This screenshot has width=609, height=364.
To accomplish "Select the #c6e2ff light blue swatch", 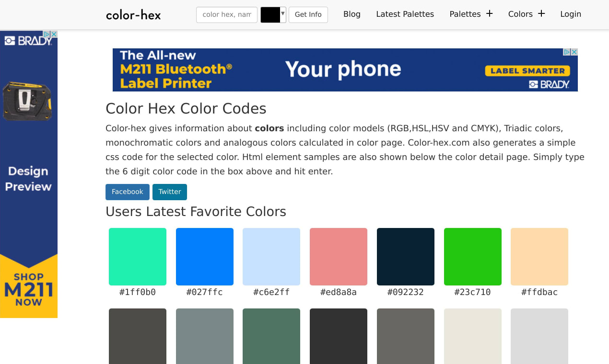I will 271,257.
